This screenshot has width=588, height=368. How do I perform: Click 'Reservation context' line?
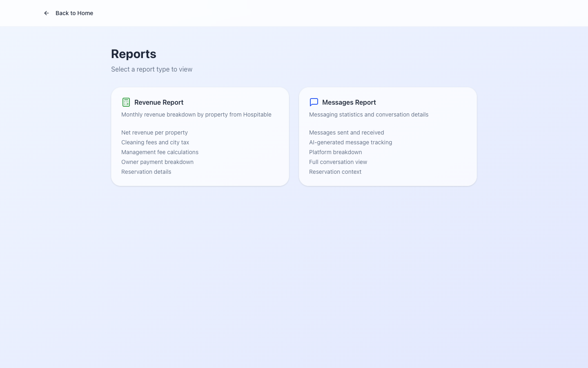tap(335, 172)
